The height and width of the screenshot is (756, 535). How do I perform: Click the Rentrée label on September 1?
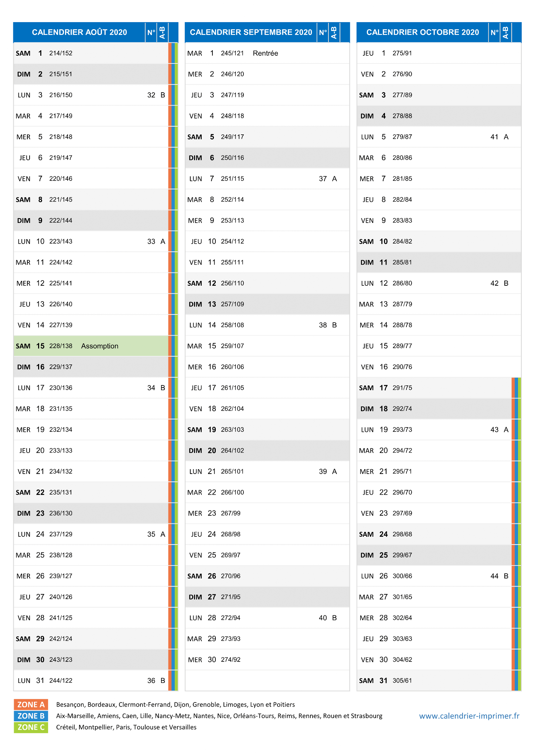[265, 53]
